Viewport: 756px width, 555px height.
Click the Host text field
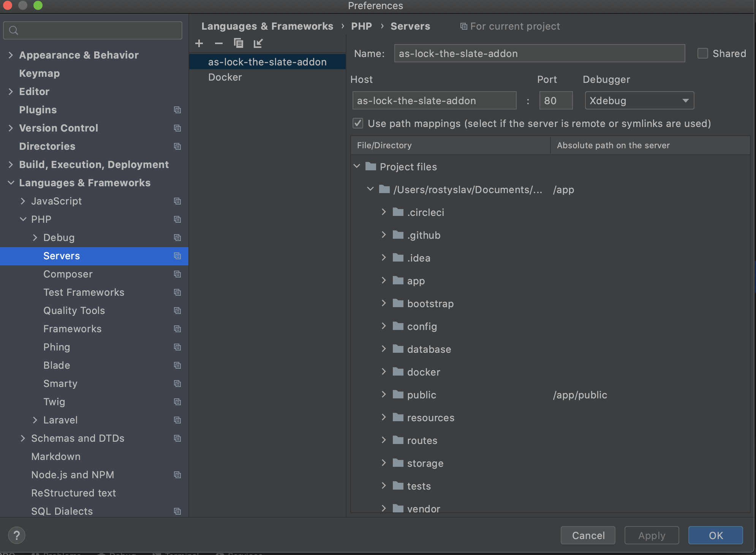pyautogui.click(x=434, y=101)
